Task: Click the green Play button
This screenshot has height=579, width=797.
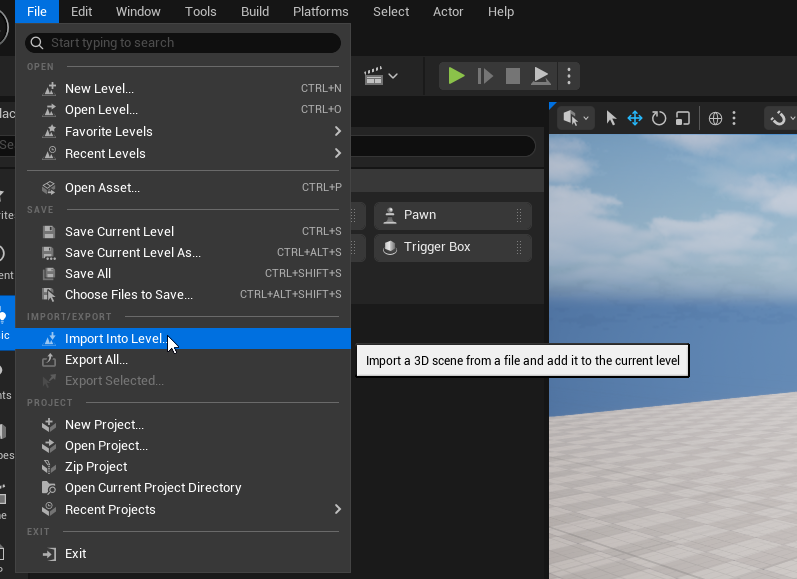Action: tap(456, 76)
